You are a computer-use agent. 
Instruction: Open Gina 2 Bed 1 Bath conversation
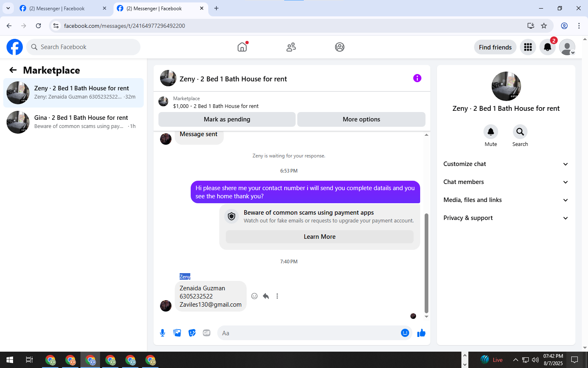click(x=73, y=122)
